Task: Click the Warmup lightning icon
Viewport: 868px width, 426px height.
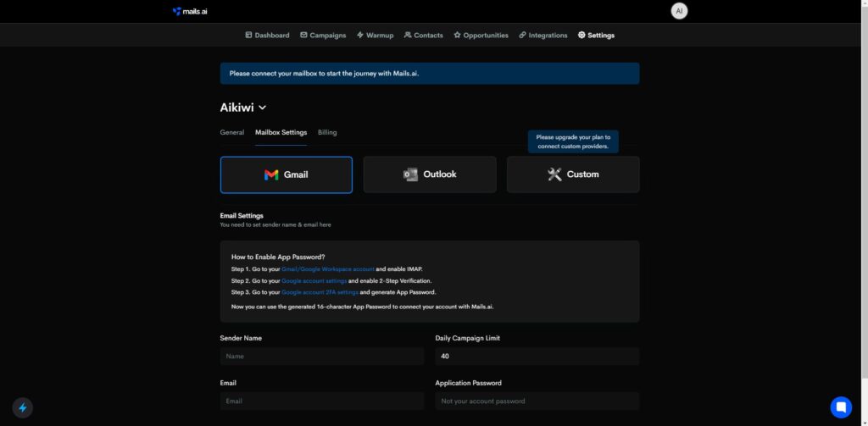Action: [359, 35]
